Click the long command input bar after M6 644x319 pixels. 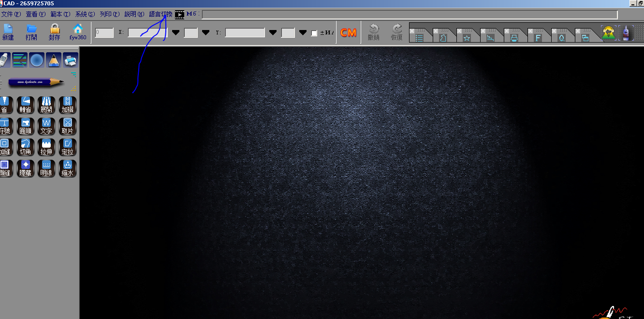tap(410, 15)
